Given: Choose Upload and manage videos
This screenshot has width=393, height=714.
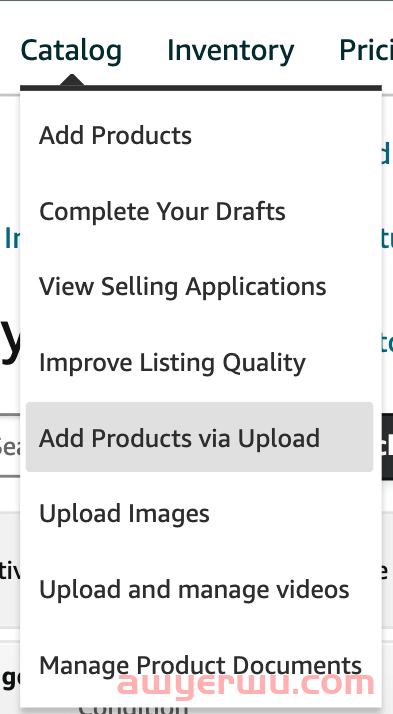Looking at the screenshot, I should tap(194, 589).
